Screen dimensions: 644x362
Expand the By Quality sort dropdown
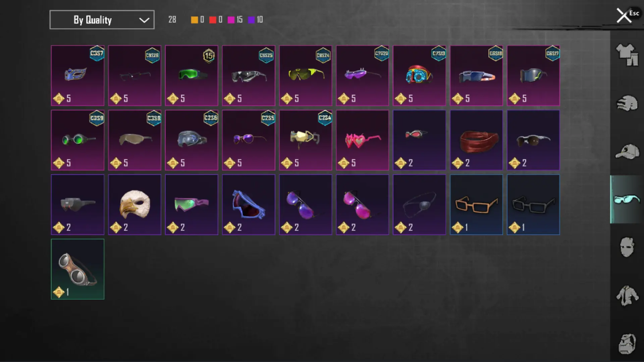click(x=102, y=20)
